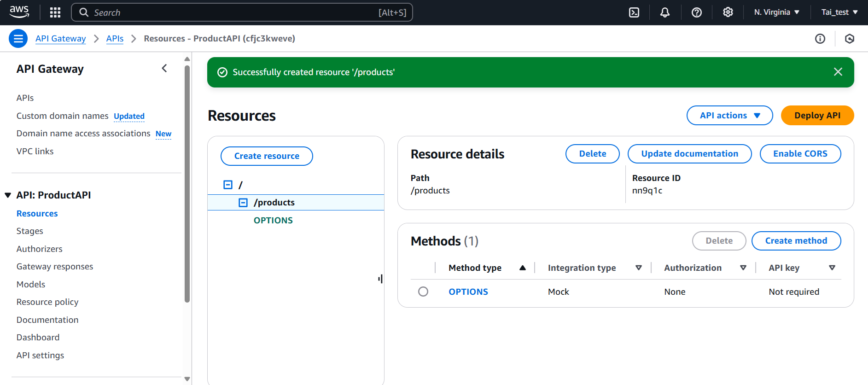Click the greyed-out Delete method button

point(719,241)
